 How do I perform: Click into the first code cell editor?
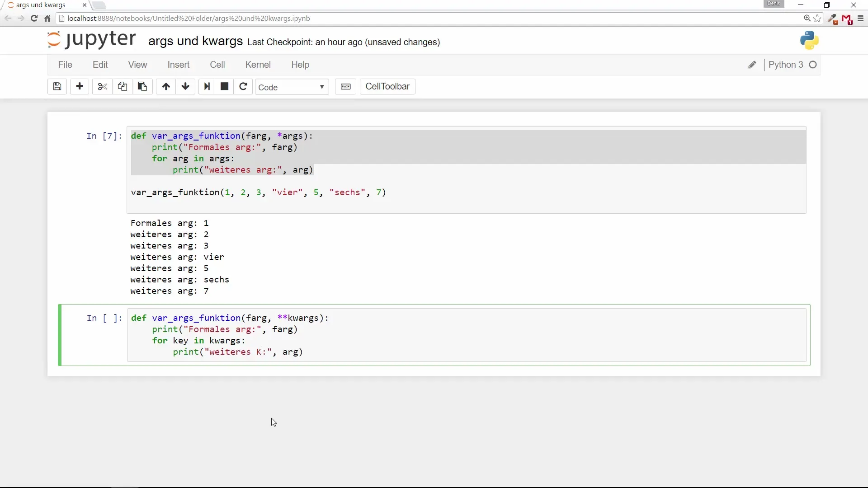(x=467, y=170)
